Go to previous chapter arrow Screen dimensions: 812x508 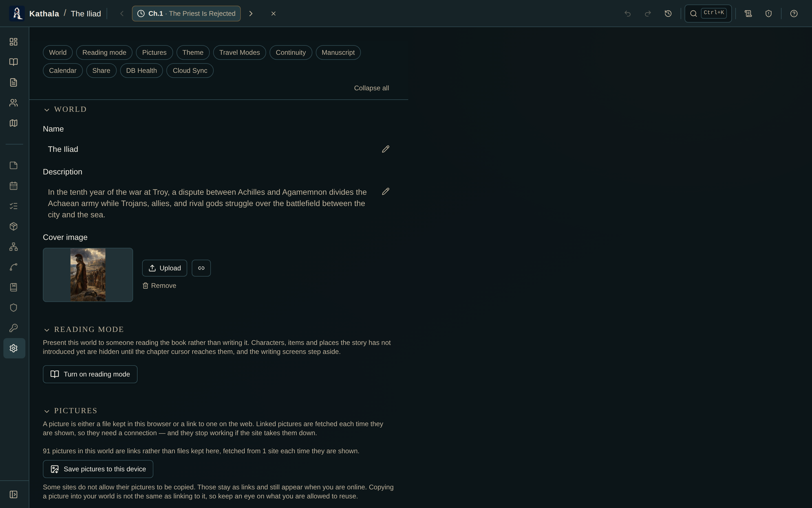[122, 14]
